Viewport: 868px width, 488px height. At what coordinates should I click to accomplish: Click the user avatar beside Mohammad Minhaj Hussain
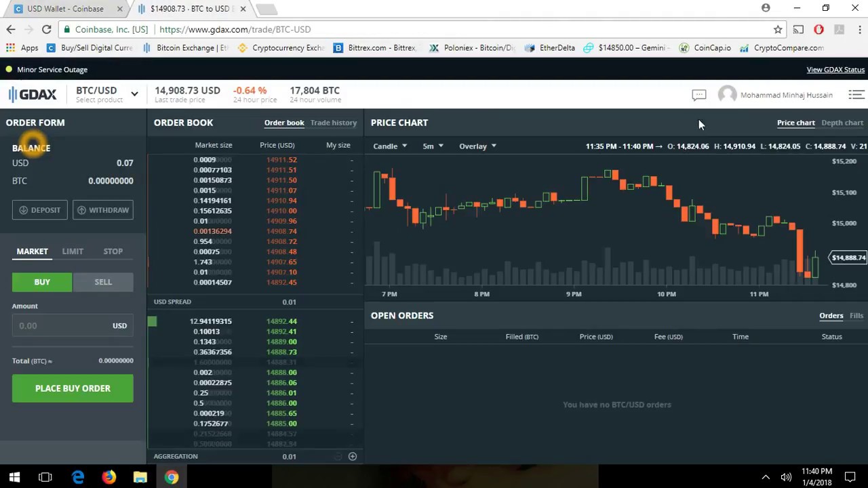pos(727,95)
